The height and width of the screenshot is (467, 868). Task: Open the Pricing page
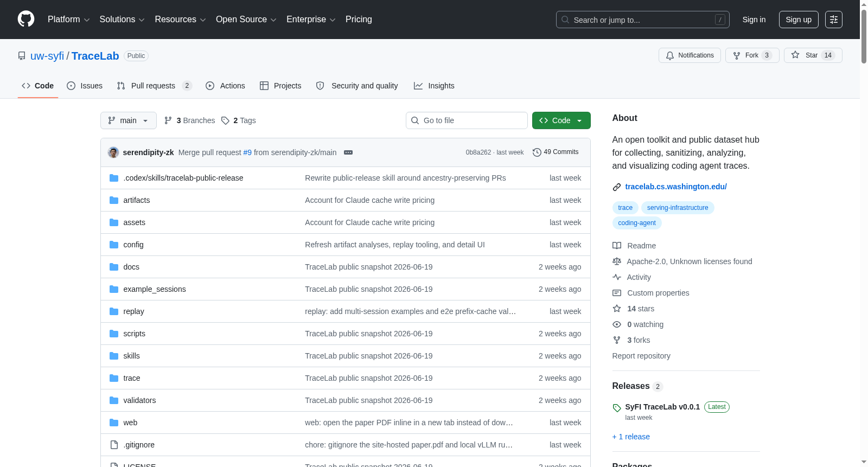(x=359, y=20)
